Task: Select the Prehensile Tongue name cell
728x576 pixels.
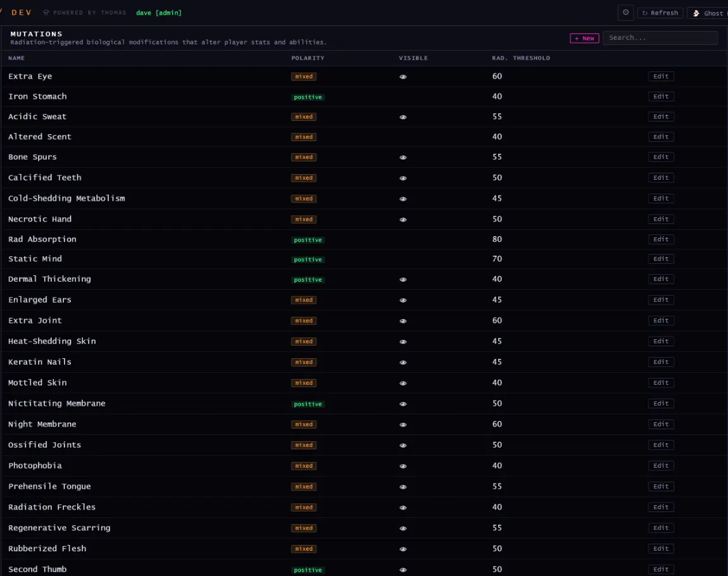Action: [x=49, y=486]
